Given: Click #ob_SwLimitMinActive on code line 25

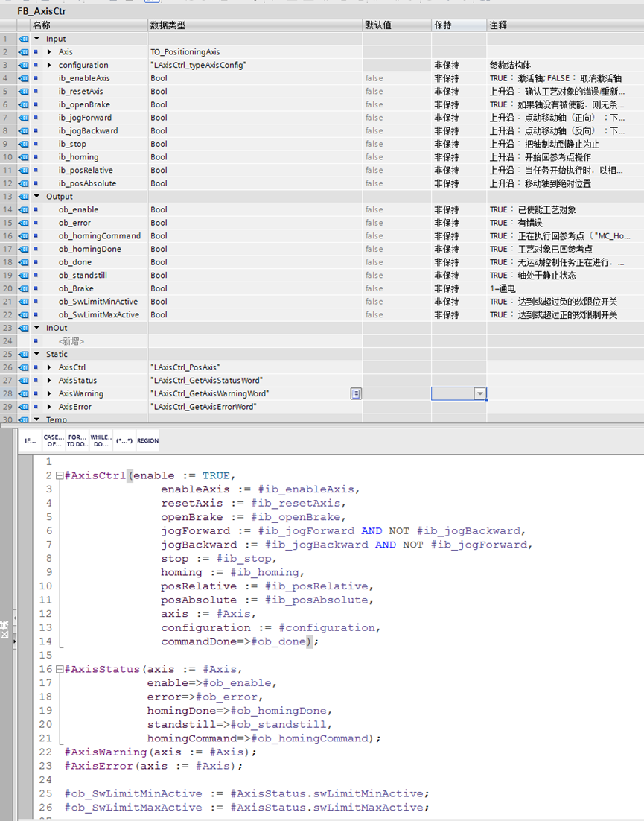Looking at the screenshot, I should [133, 793].
